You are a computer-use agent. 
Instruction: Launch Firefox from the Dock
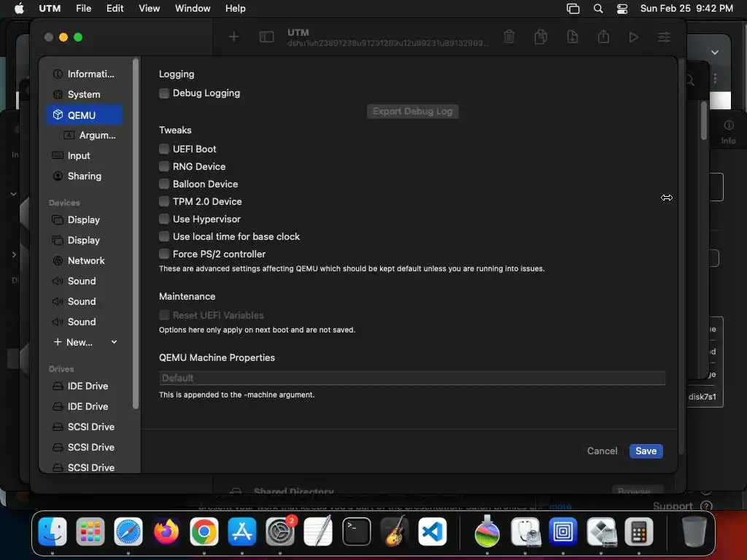[166, 532]
